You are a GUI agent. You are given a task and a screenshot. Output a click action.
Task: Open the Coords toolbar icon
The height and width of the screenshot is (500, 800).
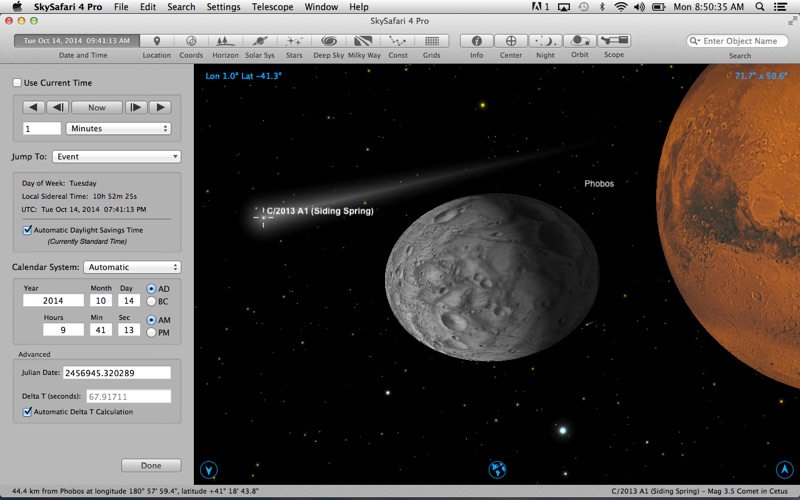pos(191,41)
